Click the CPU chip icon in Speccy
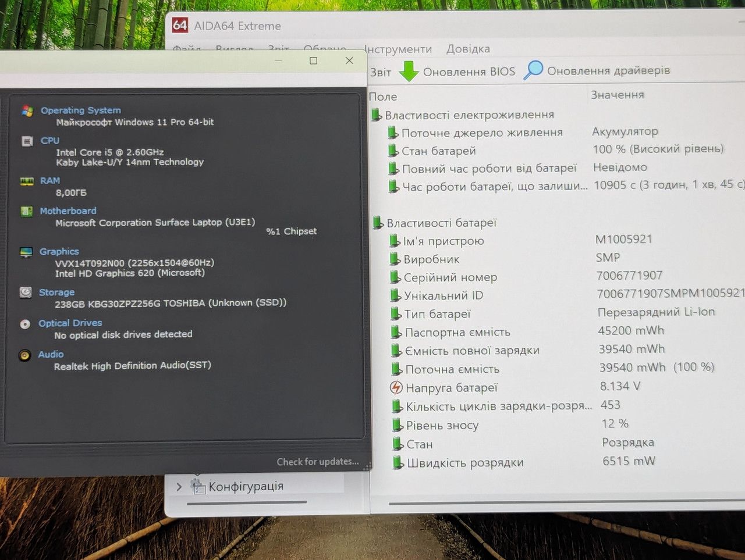This screenshot has height=560, width=745. [27, 141]
